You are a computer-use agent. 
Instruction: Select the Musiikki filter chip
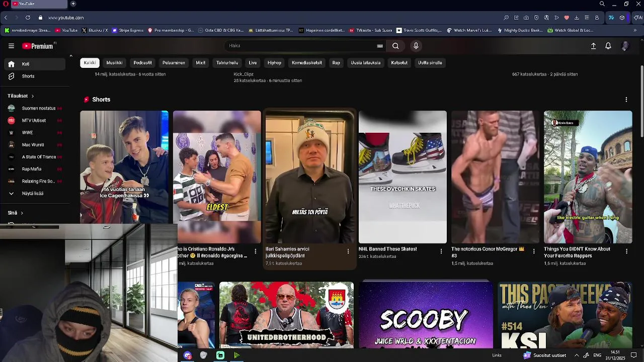[x=114, y=63]
